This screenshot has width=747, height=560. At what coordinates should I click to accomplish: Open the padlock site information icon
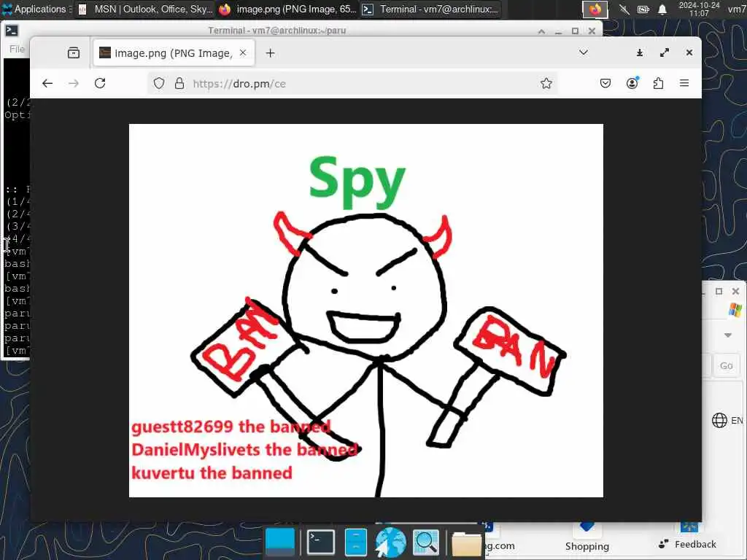tap(179, 84)
